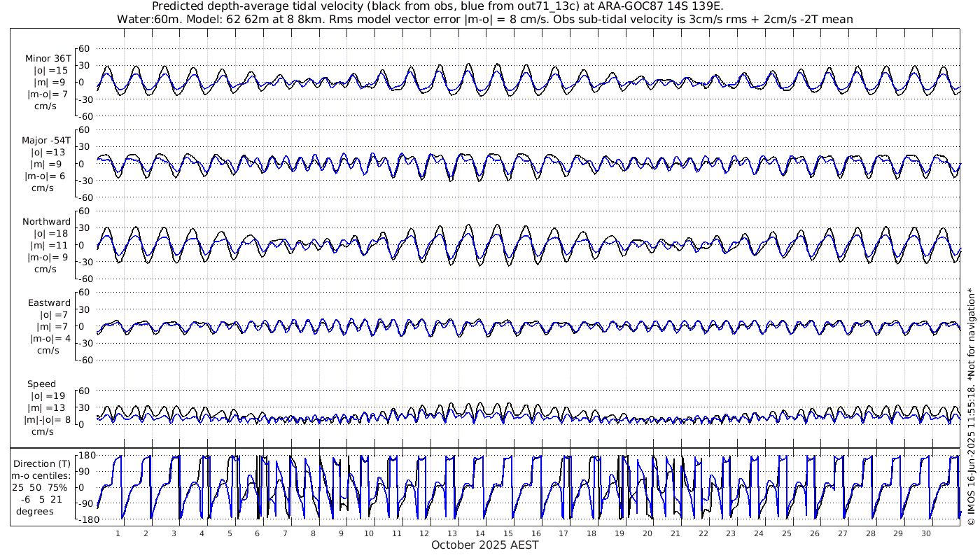Click the '30' tick on the Speed axis
This screenshot has width=980, height=560.
pos(85,407)
